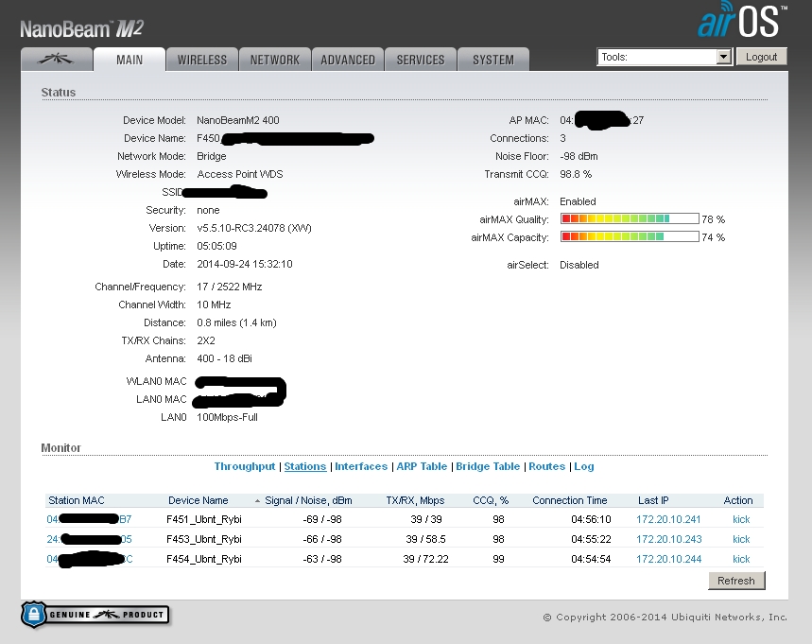Click station MAC ending B7
The height and width of the screenshot is (644, 812).
(89, 519)
